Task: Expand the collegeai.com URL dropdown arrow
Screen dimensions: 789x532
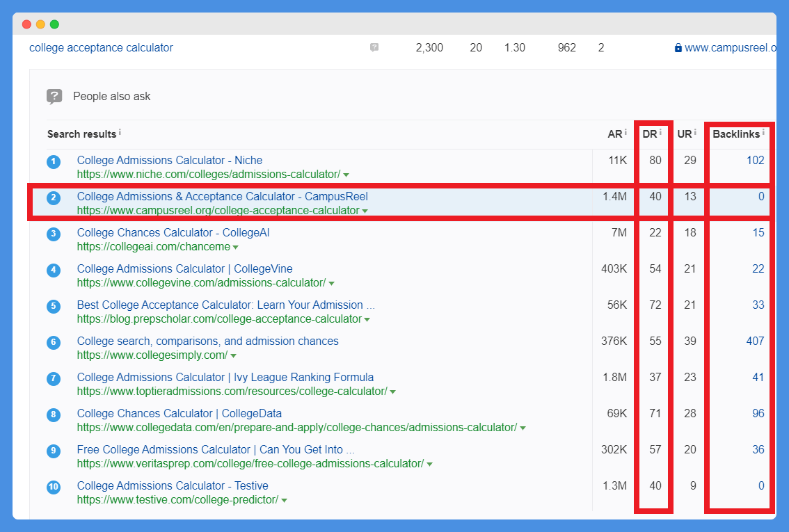Action: [x=235, y=248]
